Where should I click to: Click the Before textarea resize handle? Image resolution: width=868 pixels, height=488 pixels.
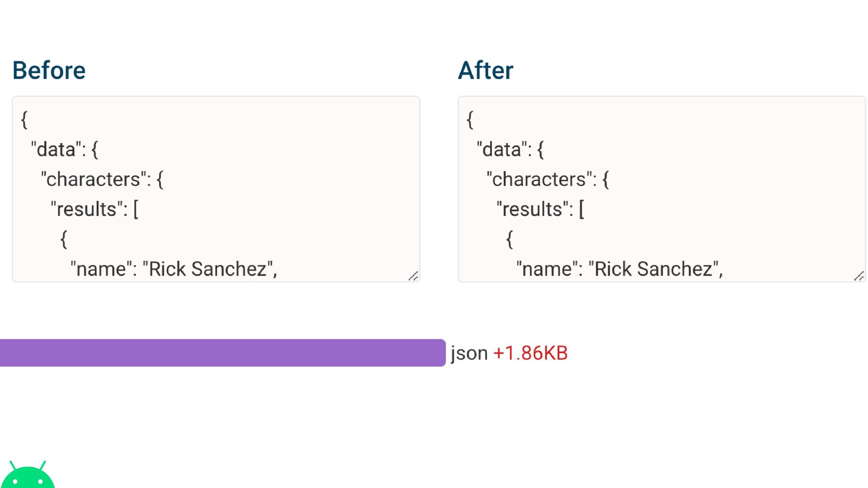click(x=413, y=276)
